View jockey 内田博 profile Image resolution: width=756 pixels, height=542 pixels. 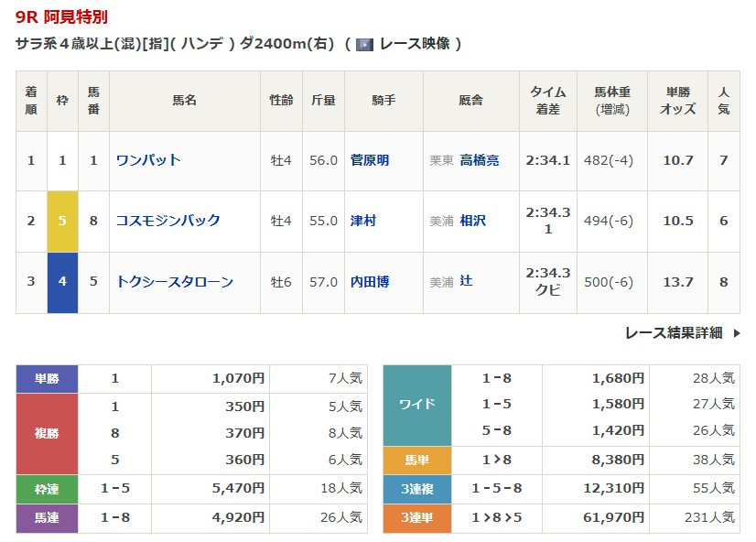[x=370, y=282]
